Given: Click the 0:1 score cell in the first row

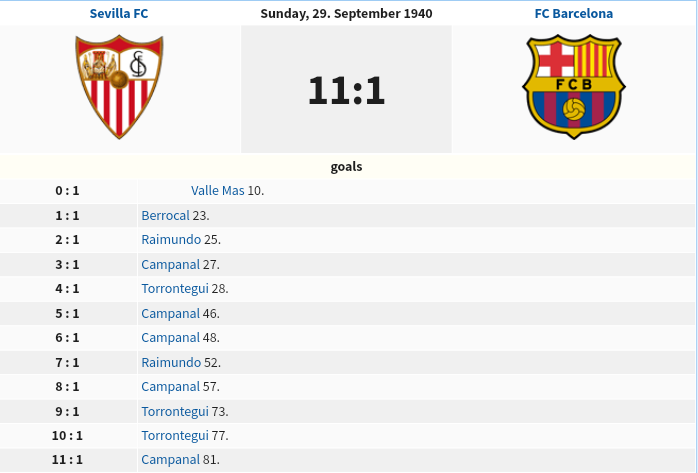Looking at the screenshot, I should point(67,190).
